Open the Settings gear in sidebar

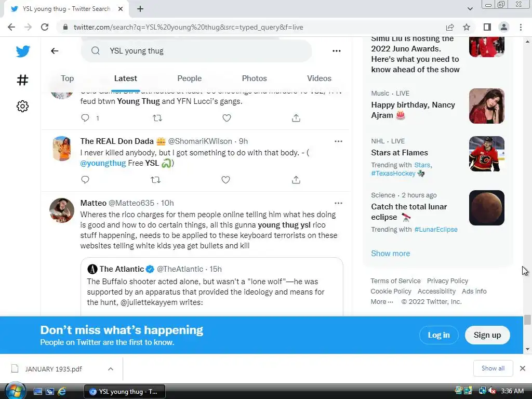(x=22, y=106)
